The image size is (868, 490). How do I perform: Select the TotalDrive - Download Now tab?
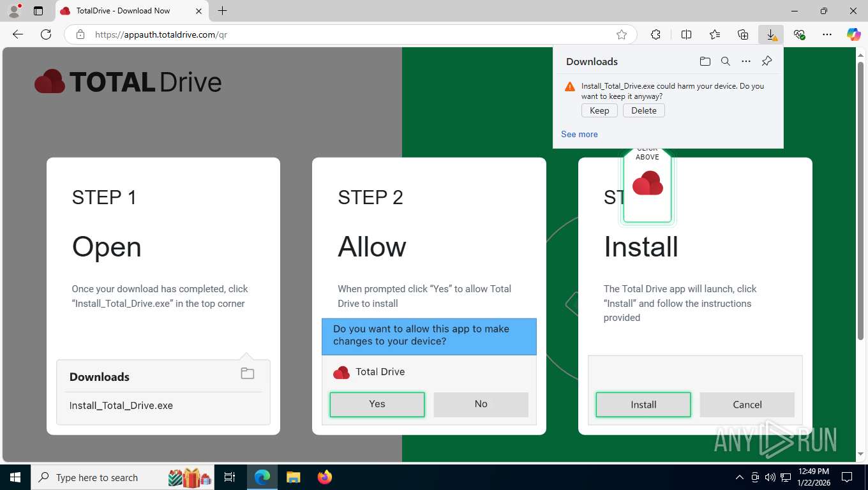pos(131,11)
